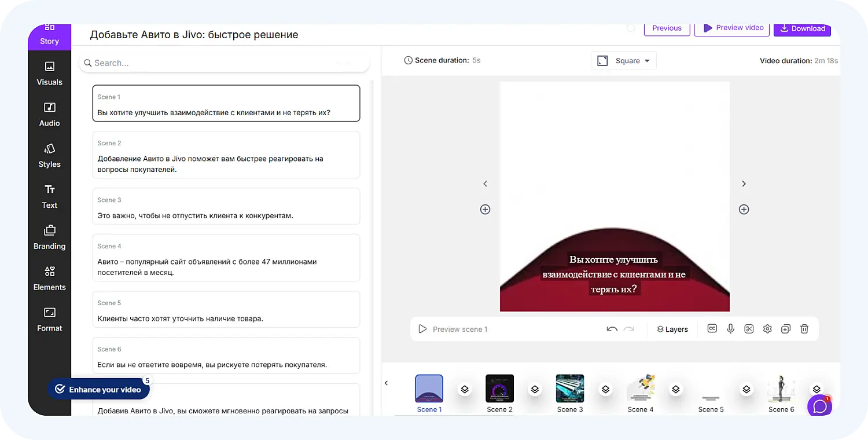Click the scissors trim icon
Image resolution: width=868 pixels, height=440 pixels.
tap(749, 329)
